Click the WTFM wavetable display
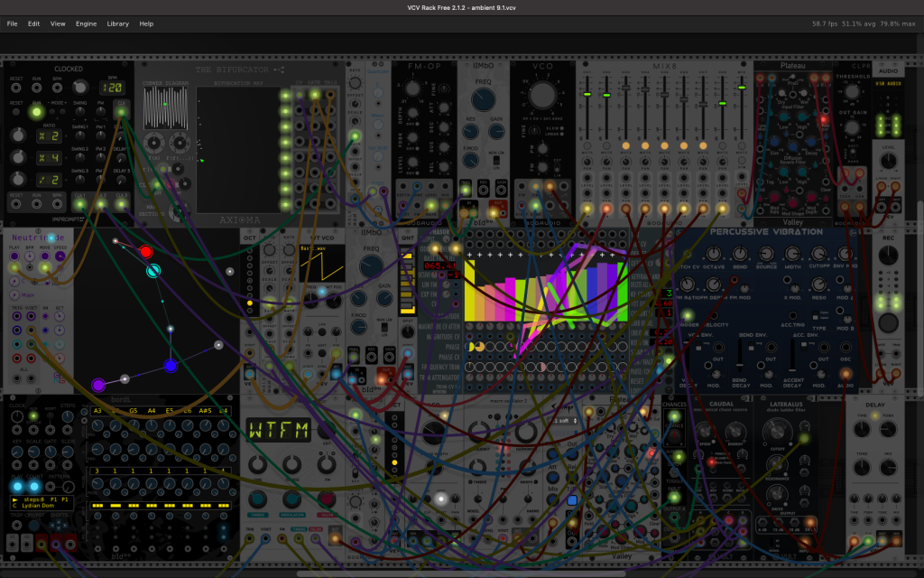924x578 pixels. pyautogui.click(x=279, y=431)
